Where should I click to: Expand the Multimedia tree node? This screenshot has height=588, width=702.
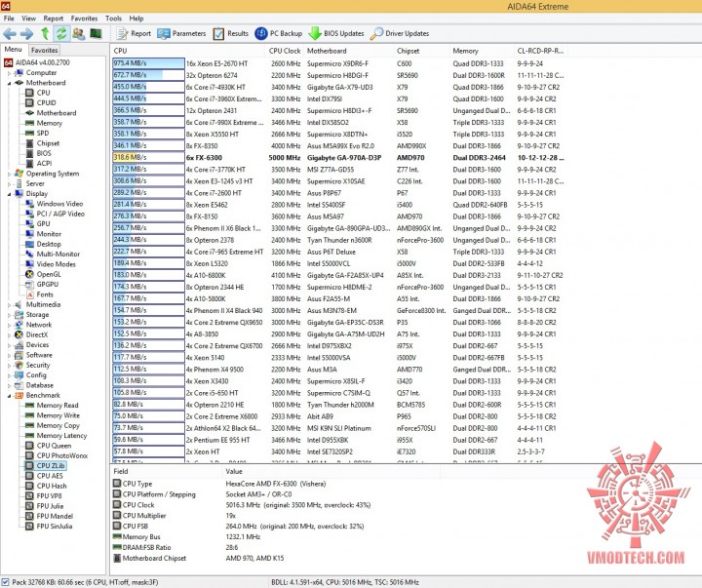(x=9, y=305)
